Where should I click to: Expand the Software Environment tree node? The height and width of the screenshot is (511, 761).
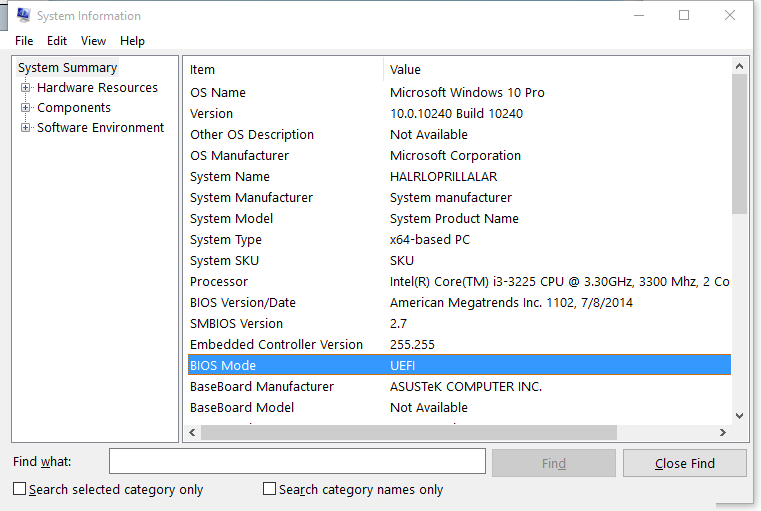[x=26, y=128]
